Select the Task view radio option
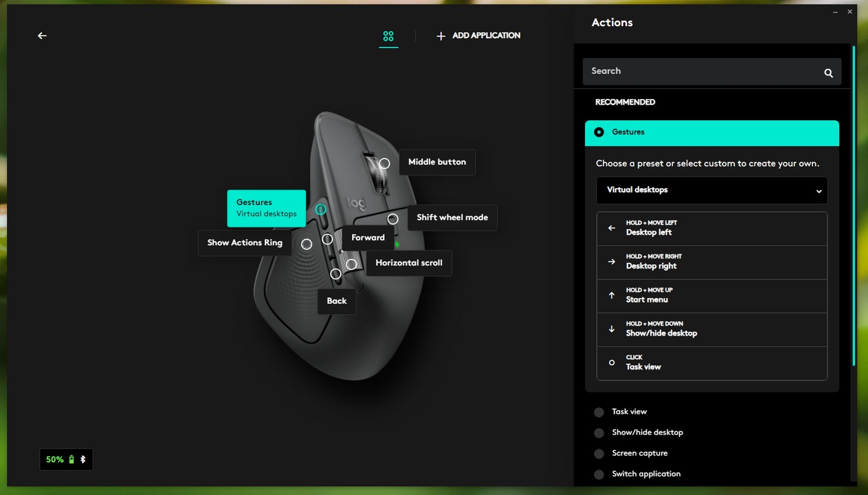This screenshot has width=868, height=495. (599, 412)
